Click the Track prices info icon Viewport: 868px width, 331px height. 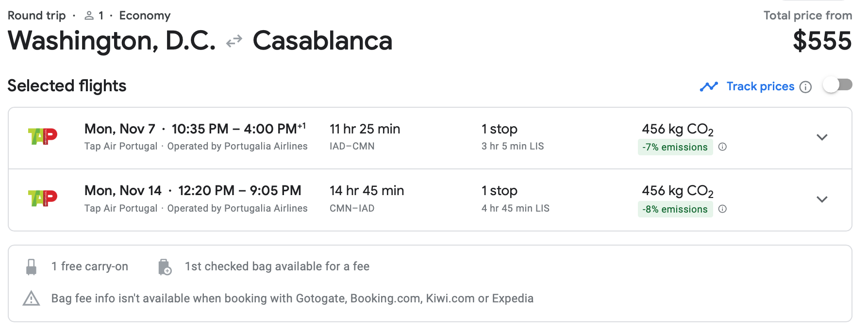coord(805,87)
